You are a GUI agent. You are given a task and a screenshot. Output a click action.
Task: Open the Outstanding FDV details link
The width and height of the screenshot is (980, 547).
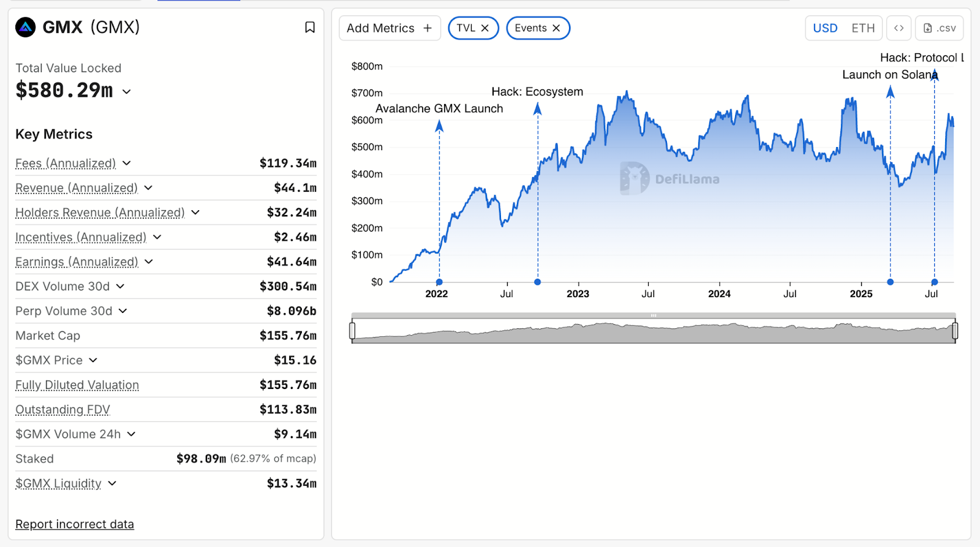tap(62, 409)
